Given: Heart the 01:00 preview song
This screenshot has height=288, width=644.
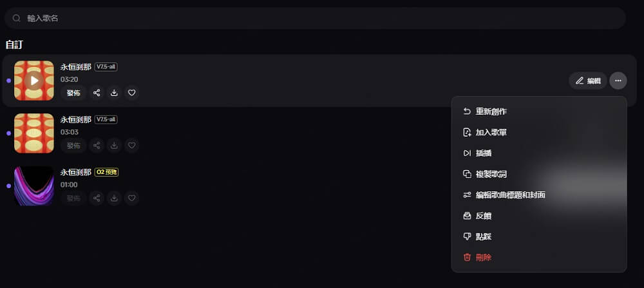Looking at the screenshot, I should coord(132,198).
